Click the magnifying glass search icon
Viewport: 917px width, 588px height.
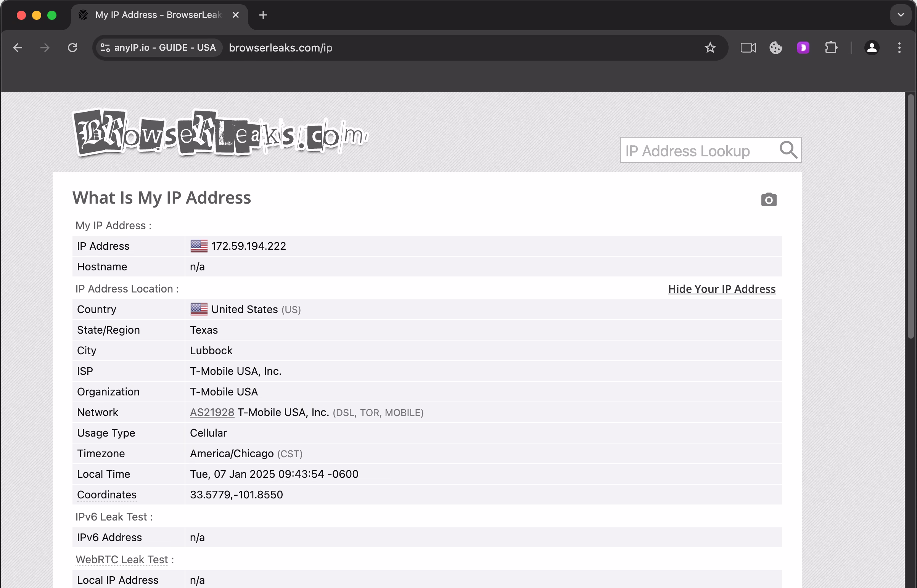(789, 150)
